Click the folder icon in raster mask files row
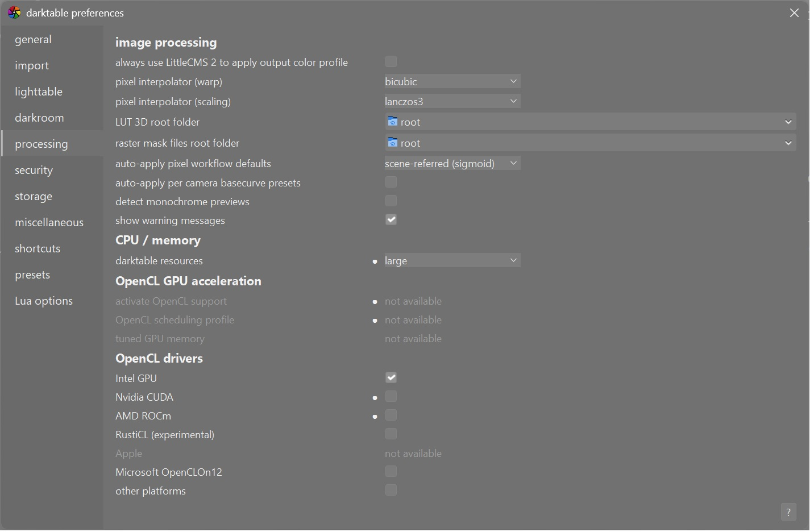Viewport: 810px width, 532px height. pyautogui.click(x=392, y=143)
